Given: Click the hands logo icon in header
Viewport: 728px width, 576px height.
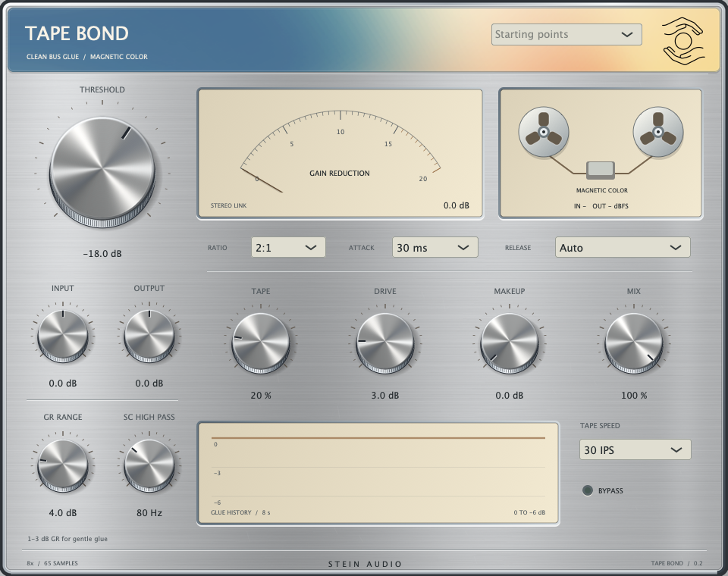Looking at the screenshot, I should pos(683,40).
